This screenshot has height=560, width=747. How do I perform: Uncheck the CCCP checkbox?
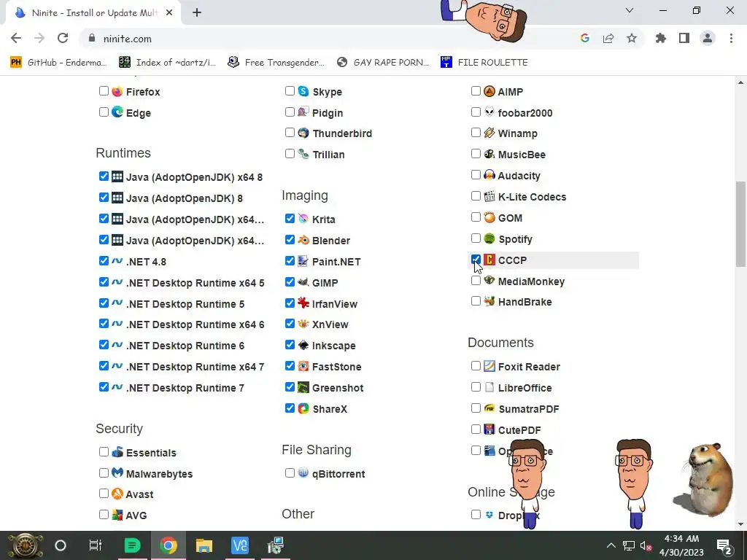click(x=476, y=260)
